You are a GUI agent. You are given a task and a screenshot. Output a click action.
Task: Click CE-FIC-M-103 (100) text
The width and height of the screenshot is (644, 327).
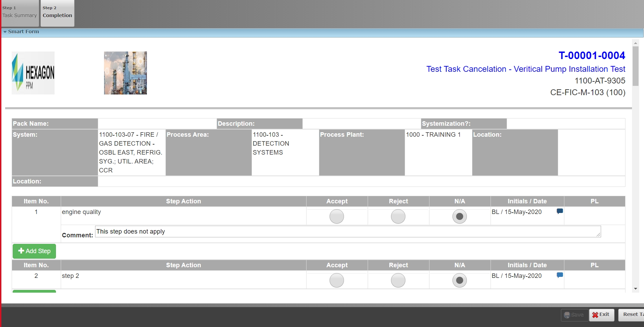588,92
